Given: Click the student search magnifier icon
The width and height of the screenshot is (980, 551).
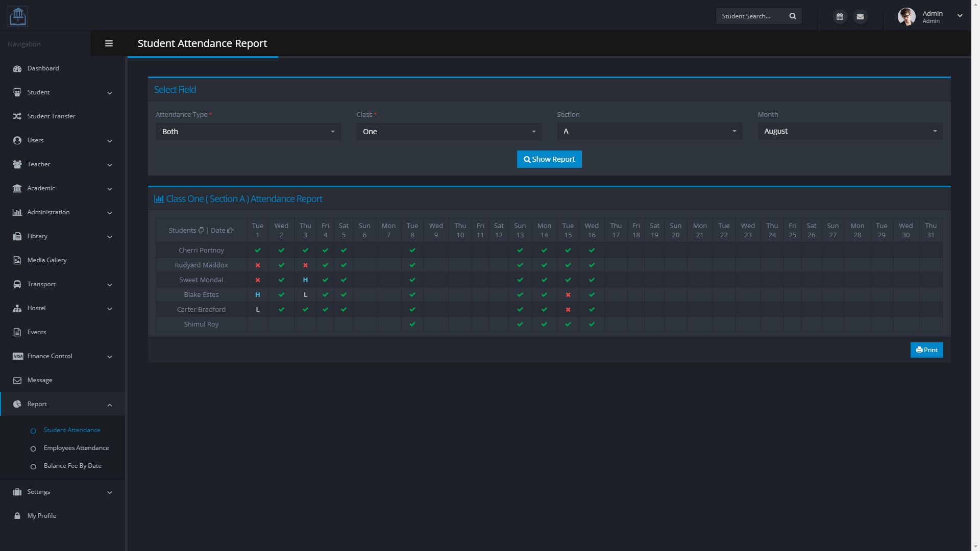Looking at the screenshot, I should pyautogui.click(x=793, y=16).
